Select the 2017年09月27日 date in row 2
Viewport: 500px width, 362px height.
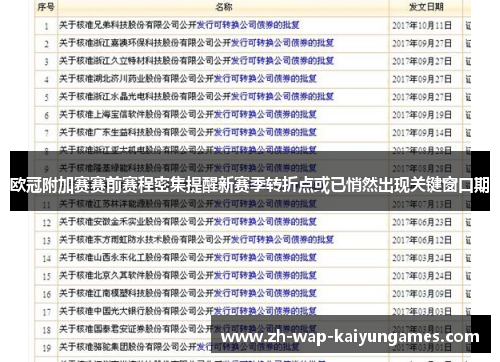click(422, 43)
